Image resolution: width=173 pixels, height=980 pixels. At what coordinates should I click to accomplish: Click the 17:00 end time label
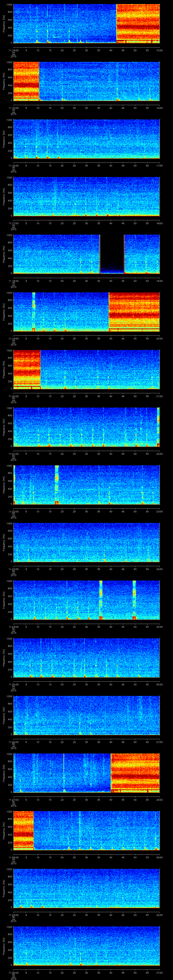click(x=159, y=166)
